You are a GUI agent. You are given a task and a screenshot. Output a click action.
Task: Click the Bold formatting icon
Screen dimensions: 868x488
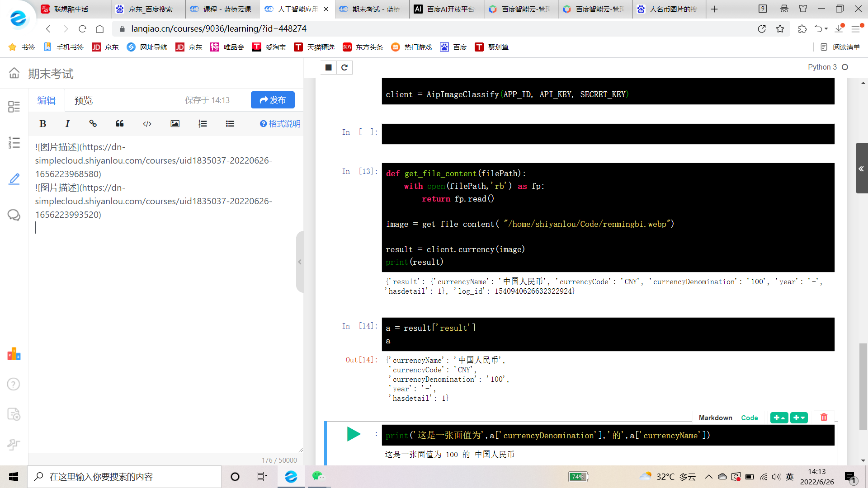(x=43, y=124)
